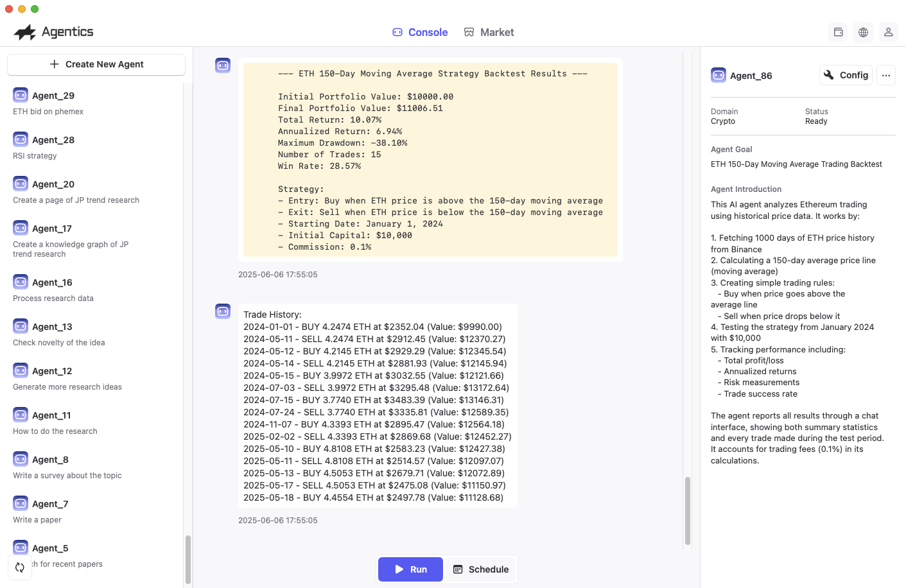
Task: Click the refresh icon at sidebar bottom
Action: click(20, 567)
